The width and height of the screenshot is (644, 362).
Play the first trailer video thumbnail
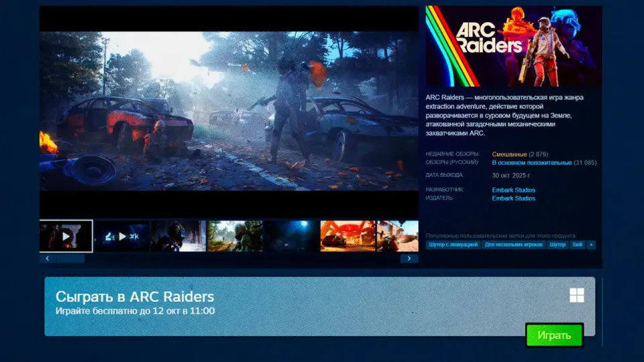[66, 236]
